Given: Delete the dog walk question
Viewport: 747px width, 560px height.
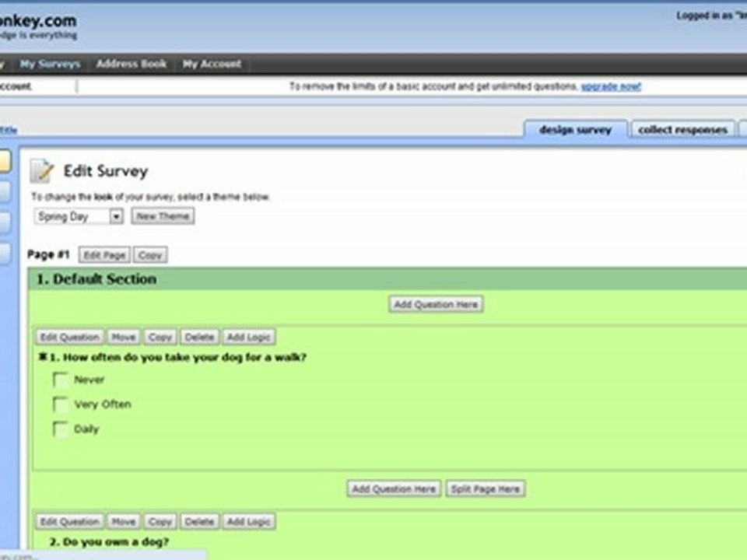Looking at the screenshot, I should (200, 337).
